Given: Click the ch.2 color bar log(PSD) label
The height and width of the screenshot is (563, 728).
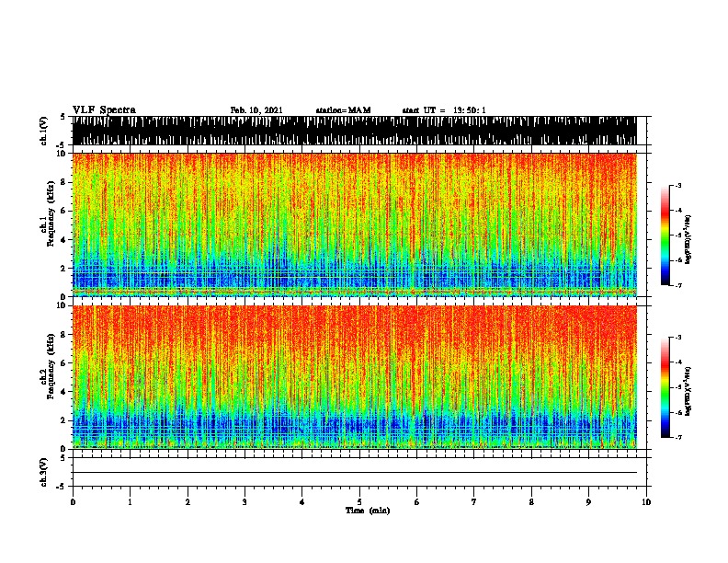Looking at the screenshot, I should (x=688, y=391).
